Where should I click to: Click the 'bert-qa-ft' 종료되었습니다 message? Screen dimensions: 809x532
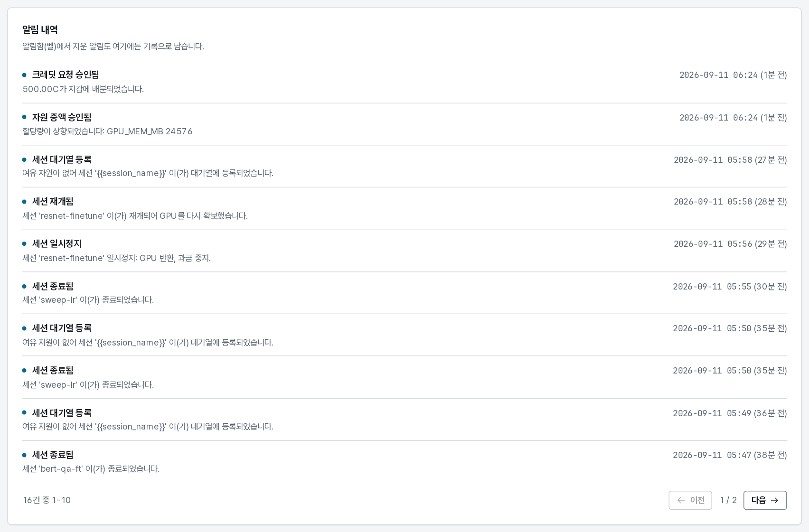pyautogui.click(x=91, y=469)
